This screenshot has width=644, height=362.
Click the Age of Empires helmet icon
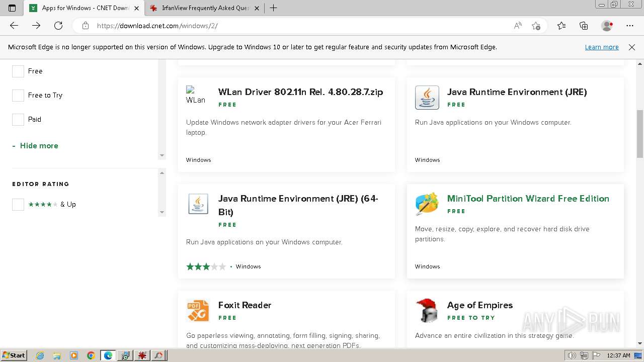click(x=427, y=311)
